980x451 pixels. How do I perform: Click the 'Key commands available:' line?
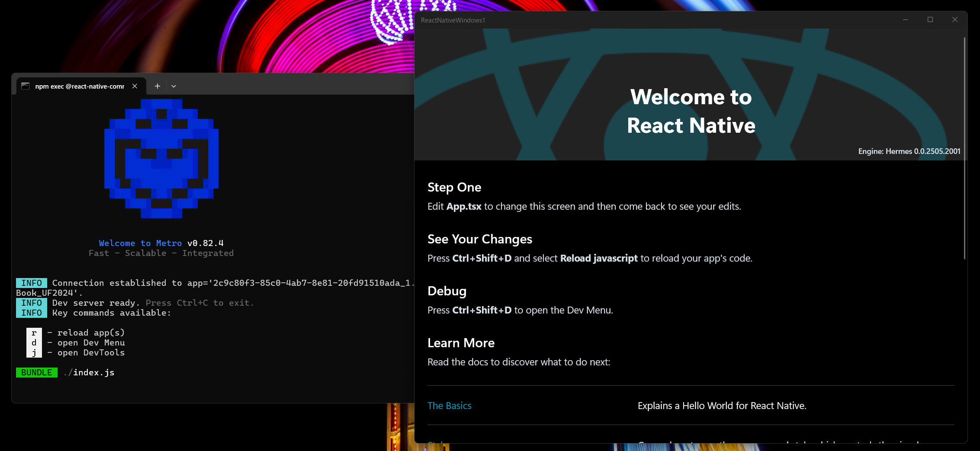pyautogui.click(x=112, y=313)
